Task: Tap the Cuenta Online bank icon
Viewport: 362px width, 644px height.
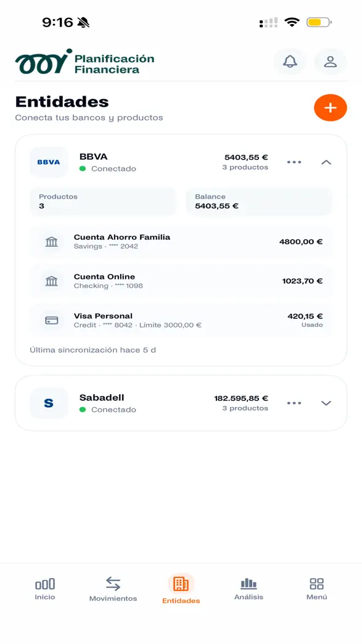Action: tap(52, 281)
